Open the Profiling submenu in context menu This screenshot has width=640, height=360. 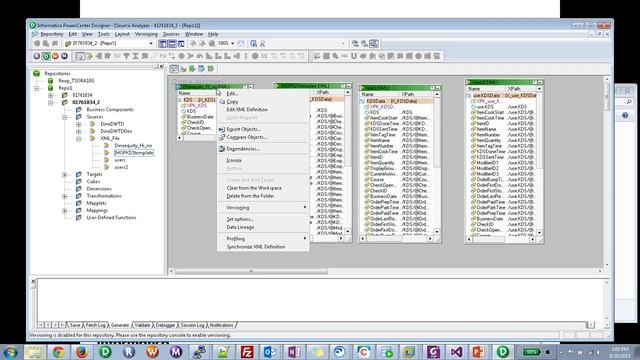(263, 238)
